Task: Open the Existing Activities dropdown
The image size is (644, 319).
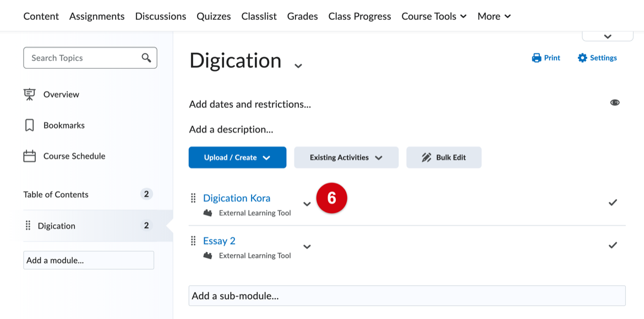Action: coord(346,158)
